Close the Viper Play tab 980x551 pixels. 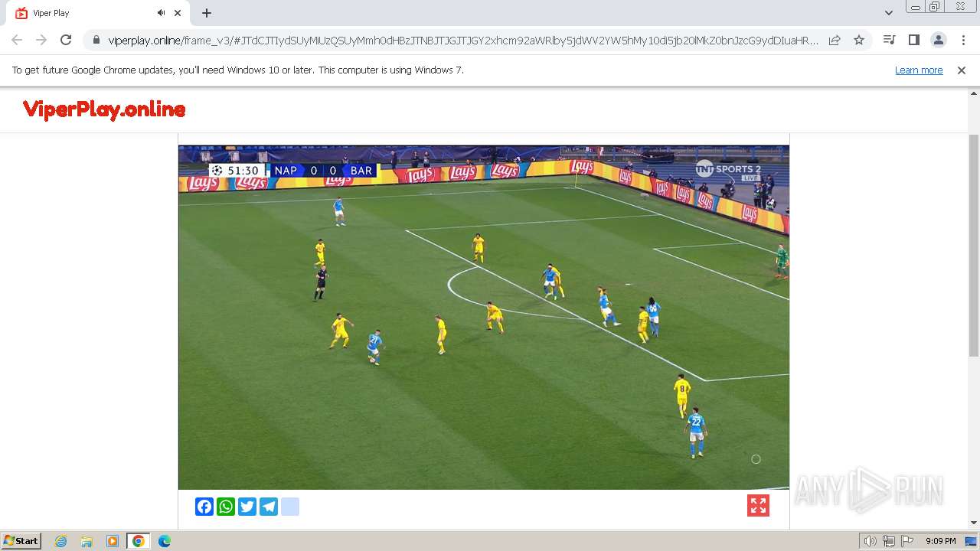178,13
